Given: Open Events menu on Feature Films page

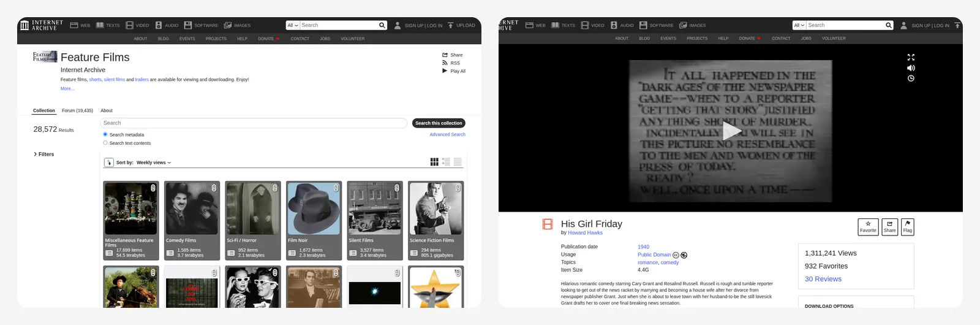Looking at the screenshot, I should 187,39.
